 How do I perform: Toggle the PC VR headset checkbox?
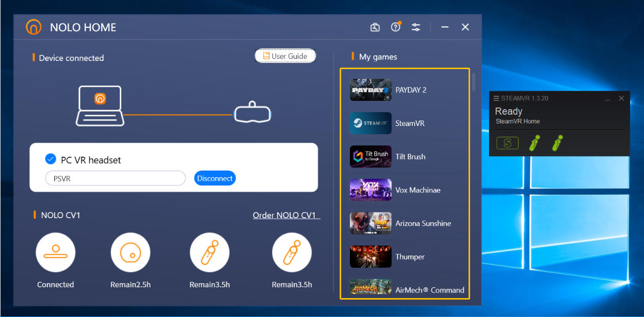(x=50, y=159)
